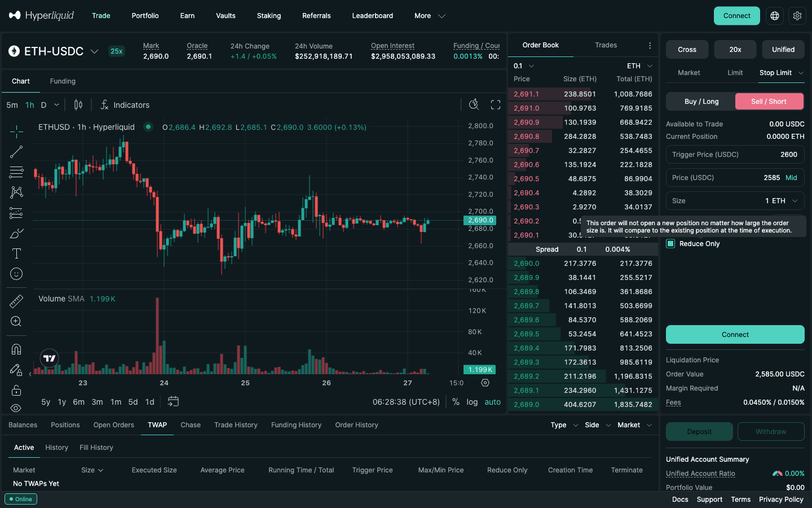Open the Funding chart tab
The width and height of the screenshot is (812, 508).
click(63, 81)
